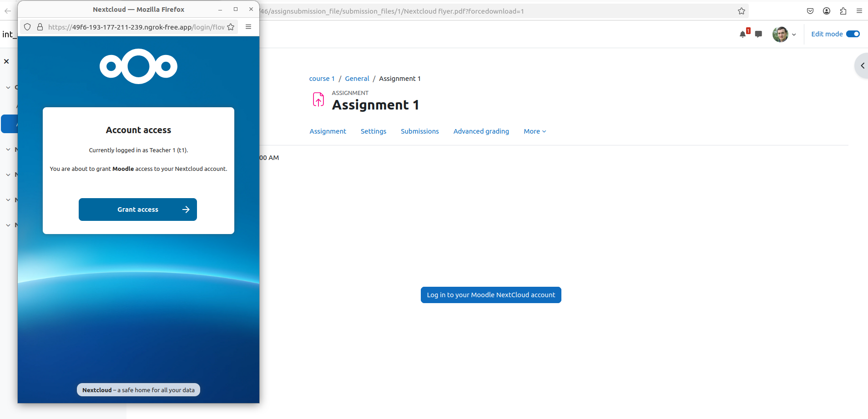
Task: Click the Assignment 1 heading text
Action: point(375,105)
